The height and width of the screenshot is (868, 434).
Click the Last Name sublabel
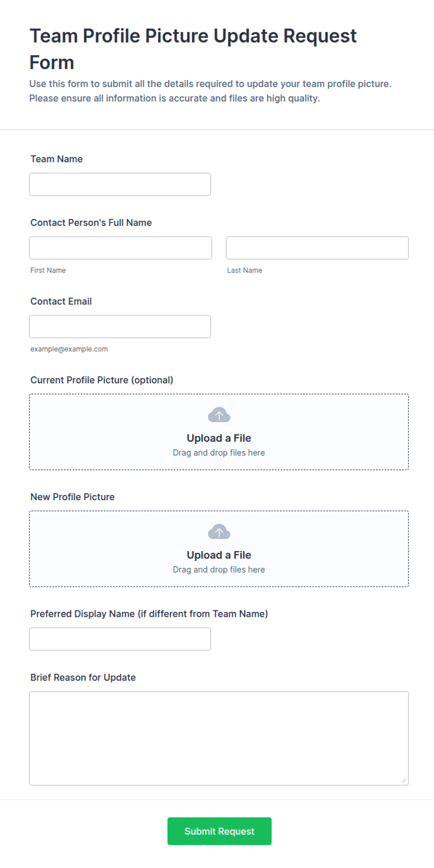pyautogui.click(x=245, y=270)
